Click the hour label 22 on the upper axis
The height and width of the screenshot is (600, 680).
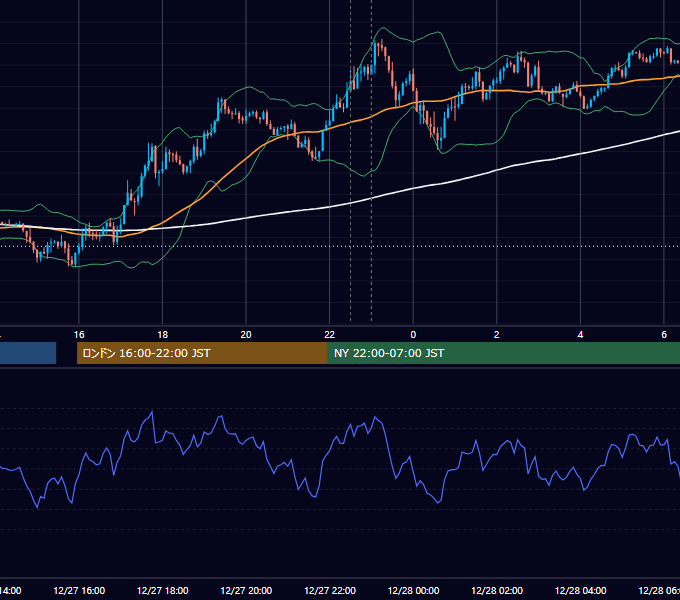click(330, 335)
